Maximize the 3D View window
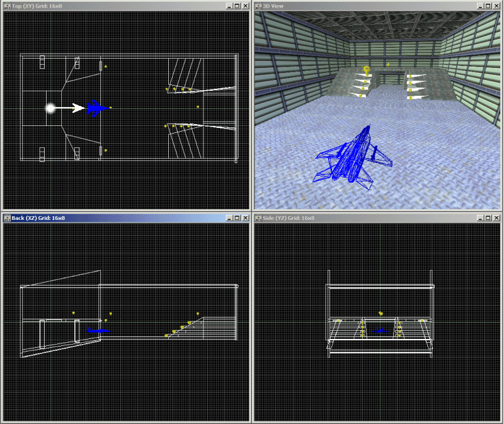 (x=487, y=6)
